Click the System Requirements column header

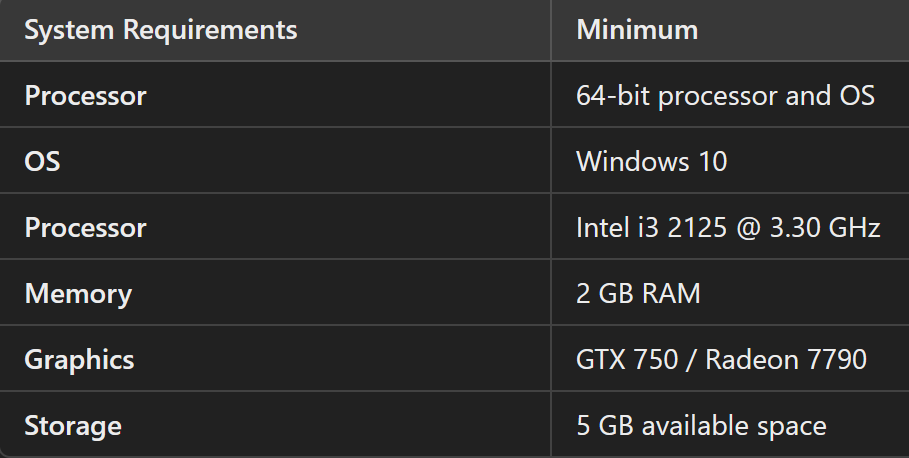click(161, 30)
